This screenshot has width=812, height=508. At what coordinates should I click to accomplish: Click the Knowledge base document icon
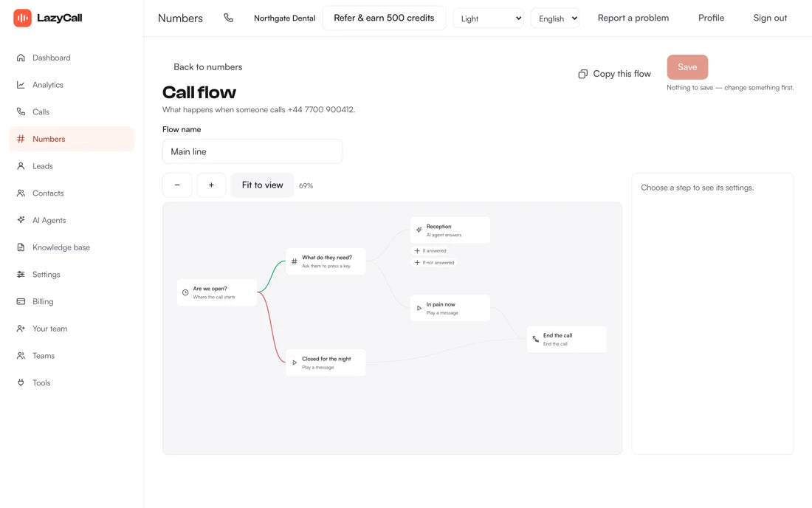coord(21,247)
